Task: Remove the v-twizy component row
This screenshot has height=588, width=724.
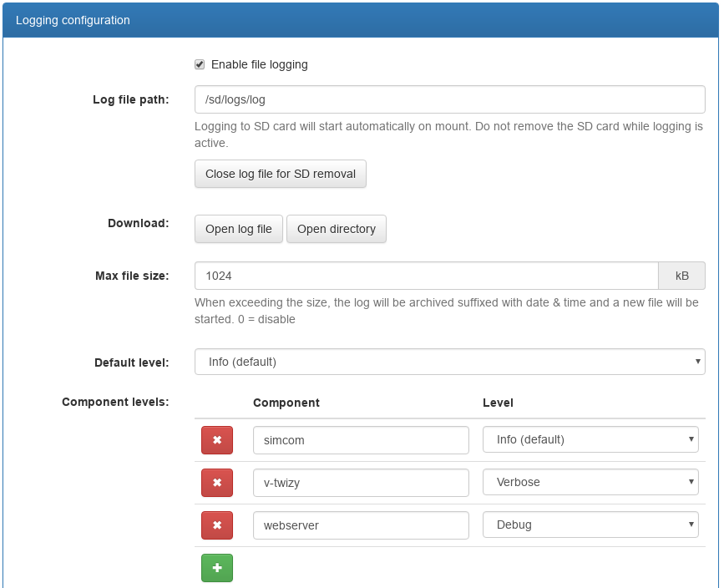Action: pyautogui.click(x=216, y=483)
